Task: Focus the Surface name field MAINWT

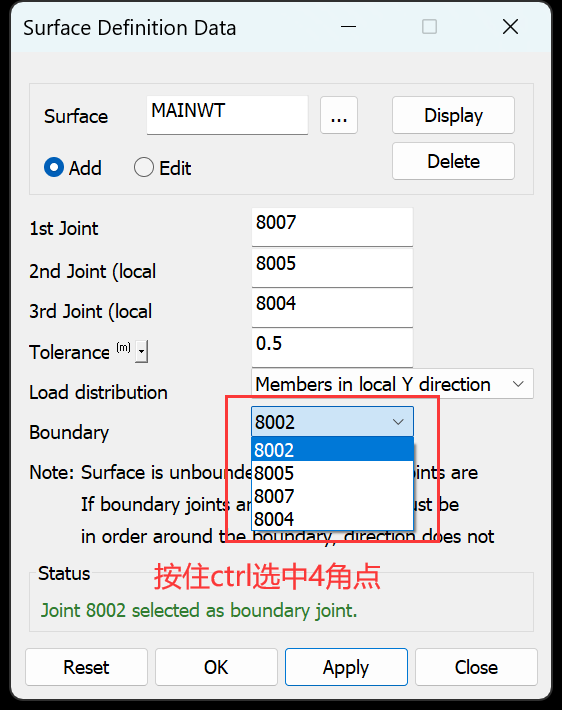Action: 227,115
